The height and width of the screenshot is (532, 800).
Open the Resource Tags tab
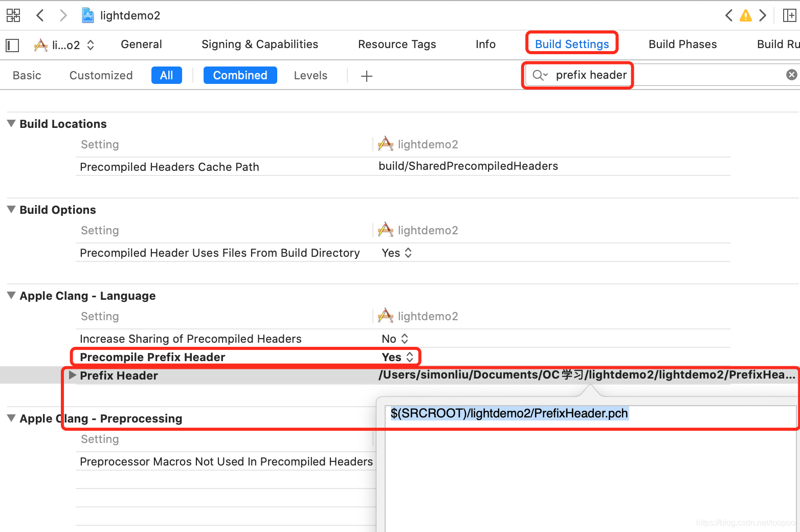click(x=397, y=45)
